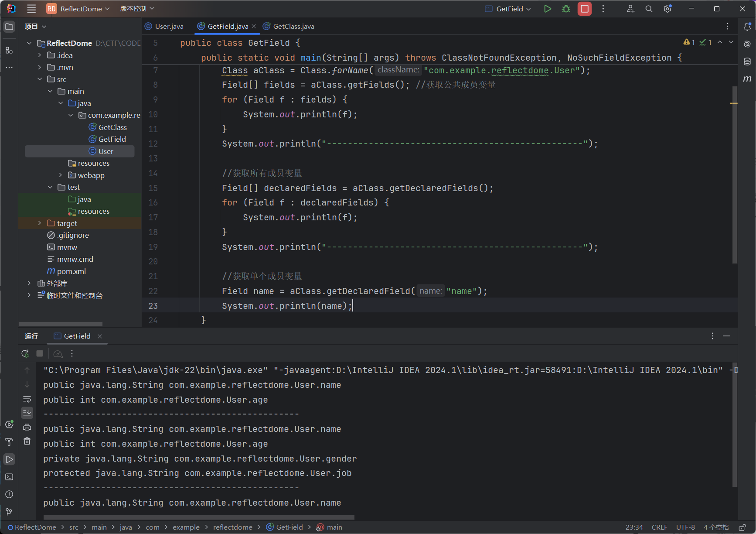Expand the target folder
756x534 pixels.
[40, 223]
